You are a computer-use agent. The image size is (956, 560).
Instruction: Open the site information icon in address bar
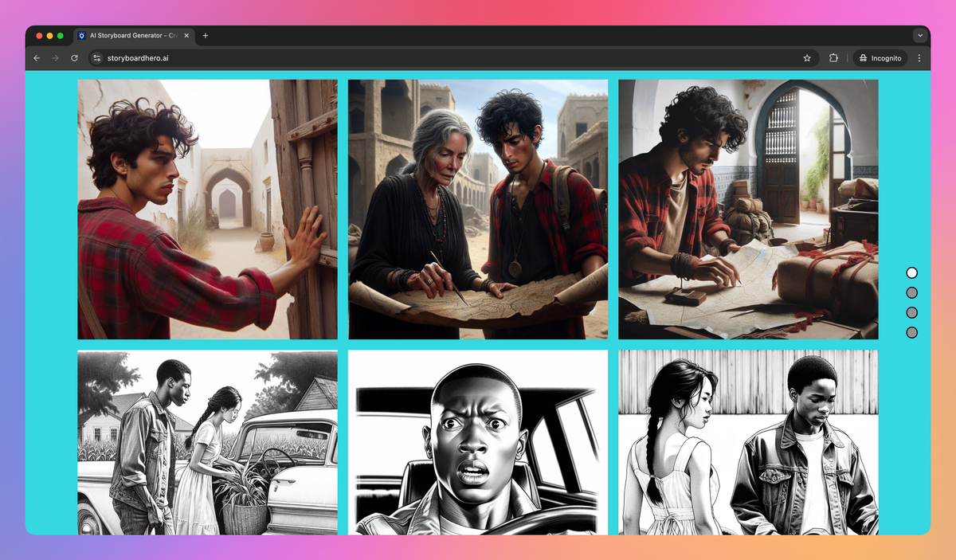pos(97,58)
